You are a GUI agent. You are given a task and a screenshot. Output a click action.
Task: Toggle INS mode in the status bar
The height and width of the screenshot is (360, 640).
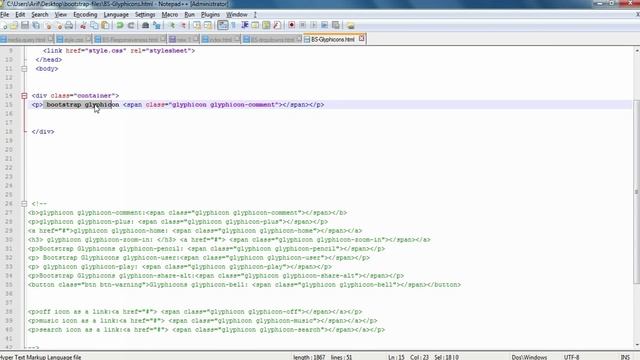pyautogui.click(x=625, y=357)
